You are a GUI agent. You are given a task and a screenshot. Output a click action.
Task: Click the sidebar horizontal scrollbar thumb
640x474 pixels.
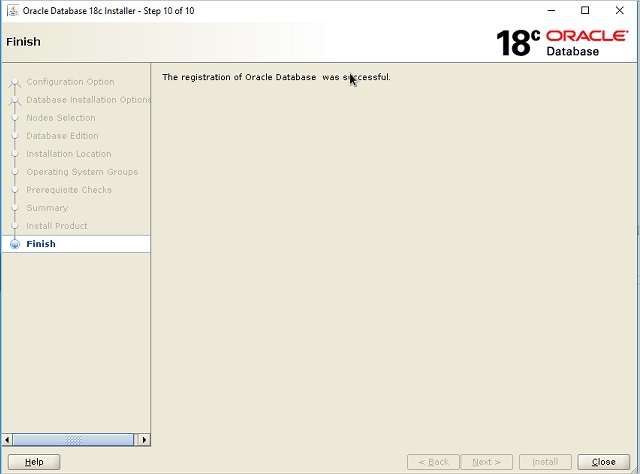[x=73, y=440]
